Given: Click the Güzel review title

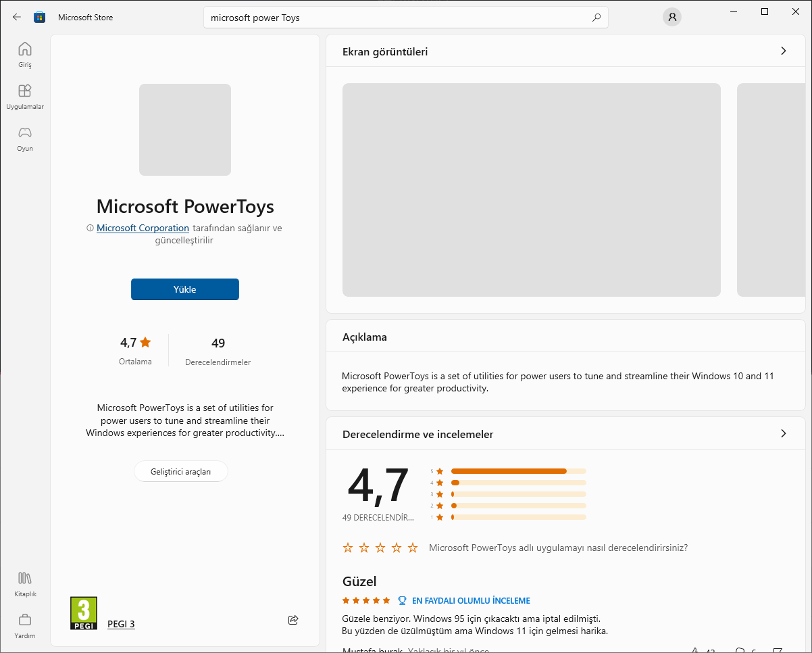Looking at the screenshot, I should click(x=359, y=581).
